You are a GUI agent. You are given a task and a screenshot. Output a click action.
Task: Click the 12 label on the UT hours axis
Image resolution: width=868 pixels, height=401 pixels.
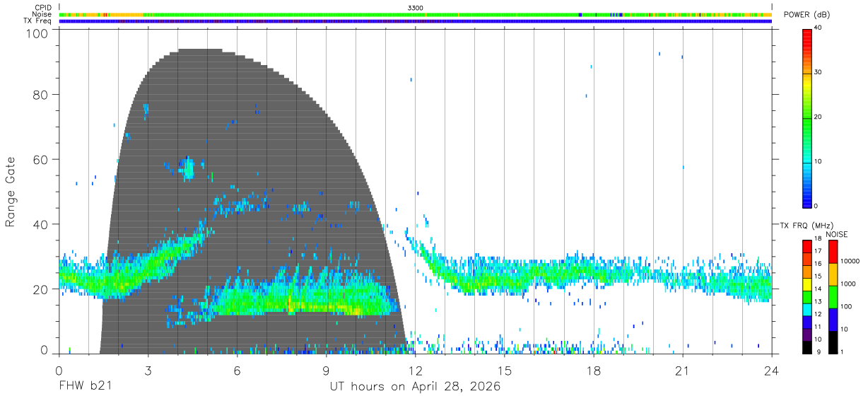click(x=415, y=371)
